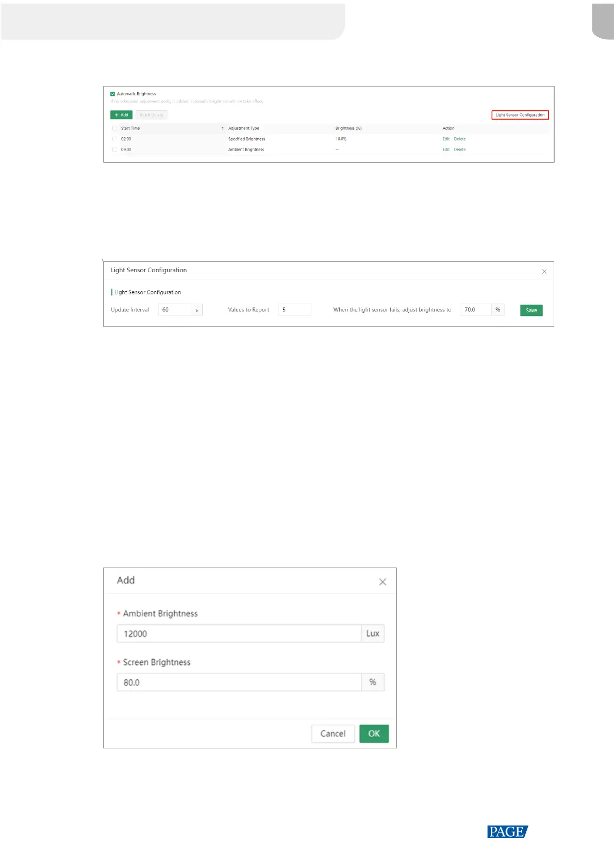Delete the 02:00 Specified Brightness entry
614x868 pixels.
point(459,139)
